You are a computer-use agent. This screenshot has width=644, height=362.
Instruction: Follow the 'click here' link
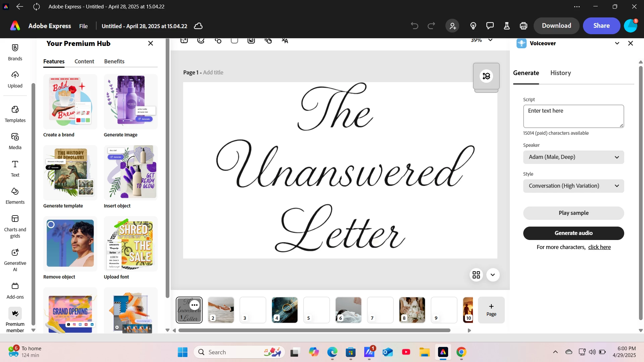(x=599, y=247)
